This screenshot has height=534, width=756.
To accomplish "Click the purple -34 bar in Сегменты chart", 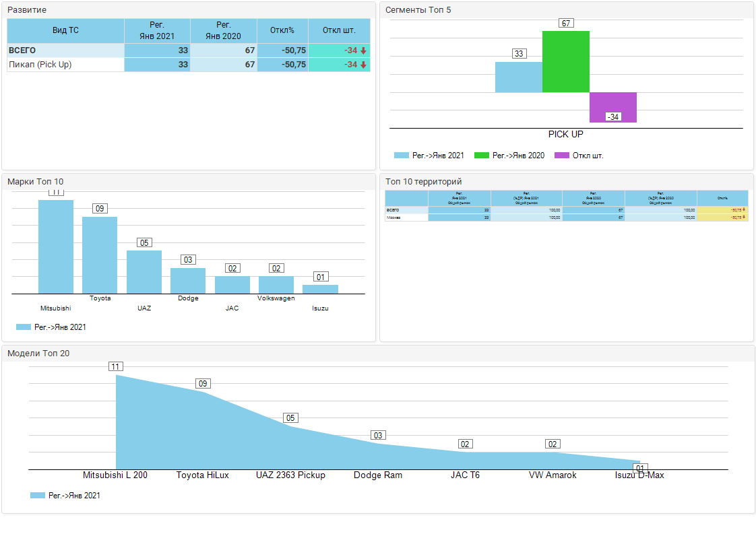I will coord(612,106).
